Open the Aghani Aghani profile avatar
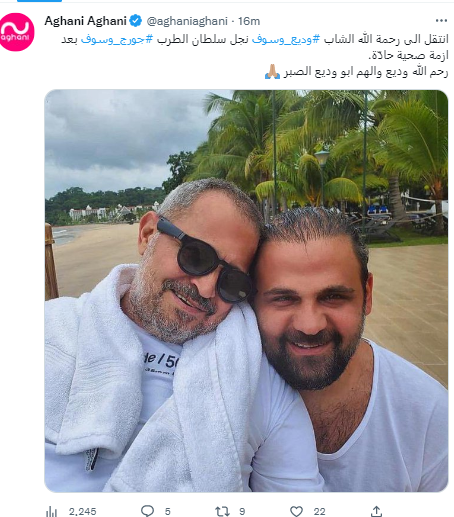The image size is (454, 517). (x=16, y=32)
